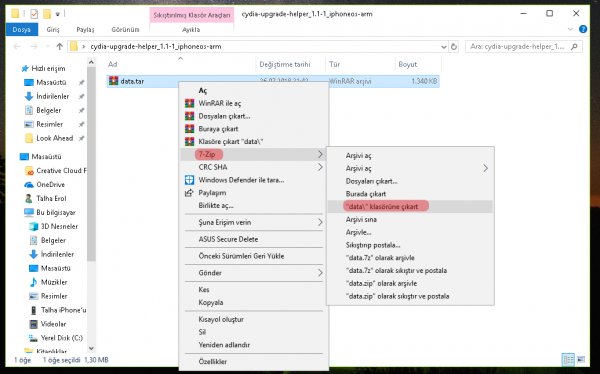The height and width of the screenshot is (374, 600).
Task: Sort by the Tür column header
Action: 360,64
